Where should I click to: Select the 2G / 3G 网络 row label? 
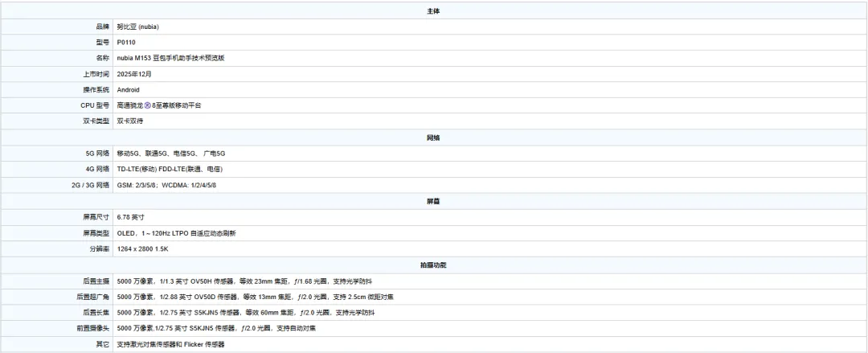[91, 185]
